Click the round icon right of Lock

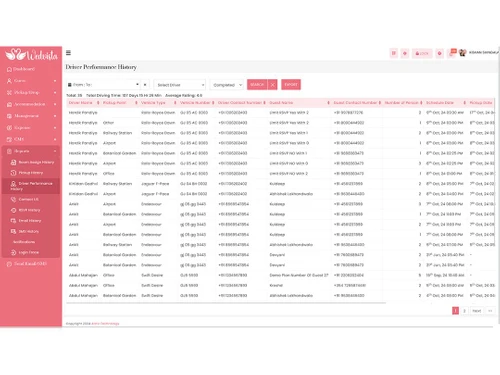pyautogui.click(x=439, y=53)
